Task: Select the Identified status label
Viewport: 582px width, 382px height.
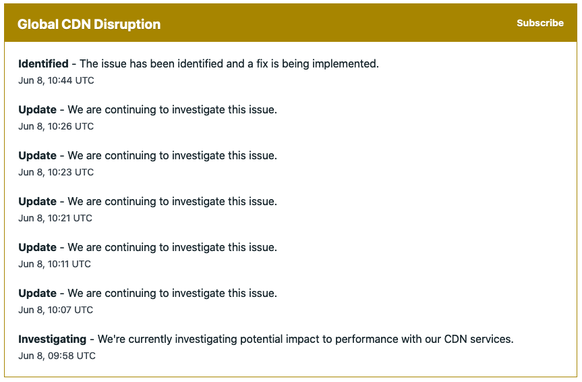Action: [x=43, y=64]
